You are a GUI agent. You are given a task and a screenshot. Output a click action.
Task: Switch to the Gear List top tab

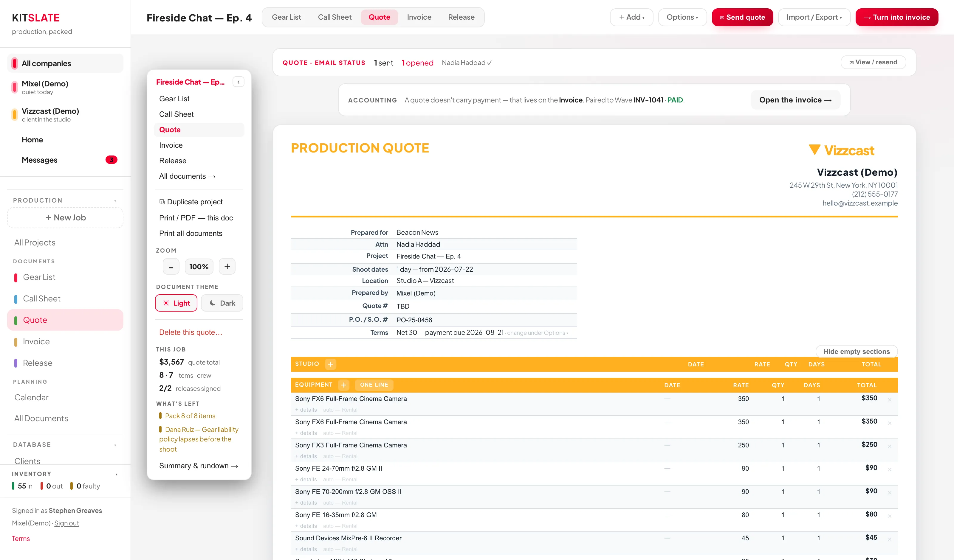(x=286, y=17)
